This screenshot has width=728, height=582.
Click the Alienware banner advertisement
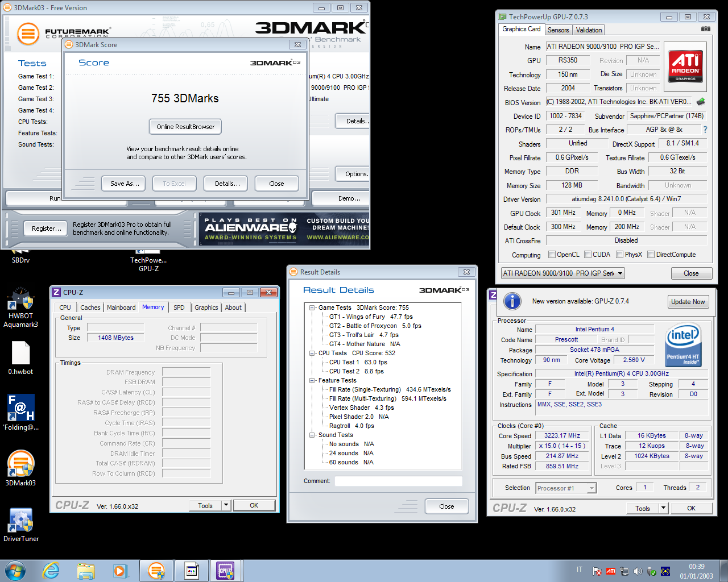(284, 229)
